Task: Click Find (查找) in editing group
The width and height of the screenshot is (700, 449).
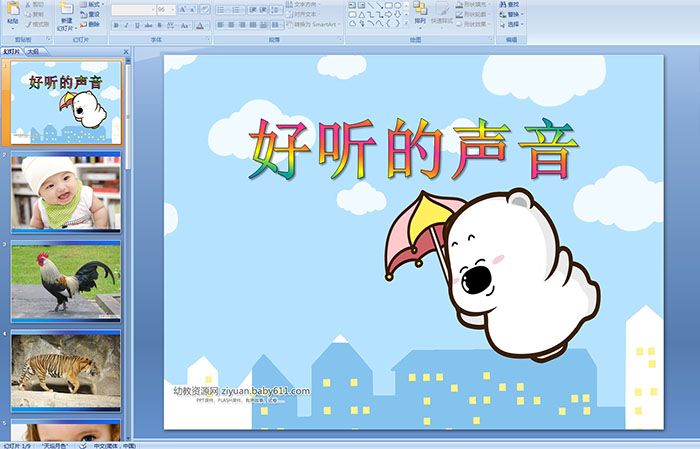Action: pyautogui.click(x=510, y=4)
